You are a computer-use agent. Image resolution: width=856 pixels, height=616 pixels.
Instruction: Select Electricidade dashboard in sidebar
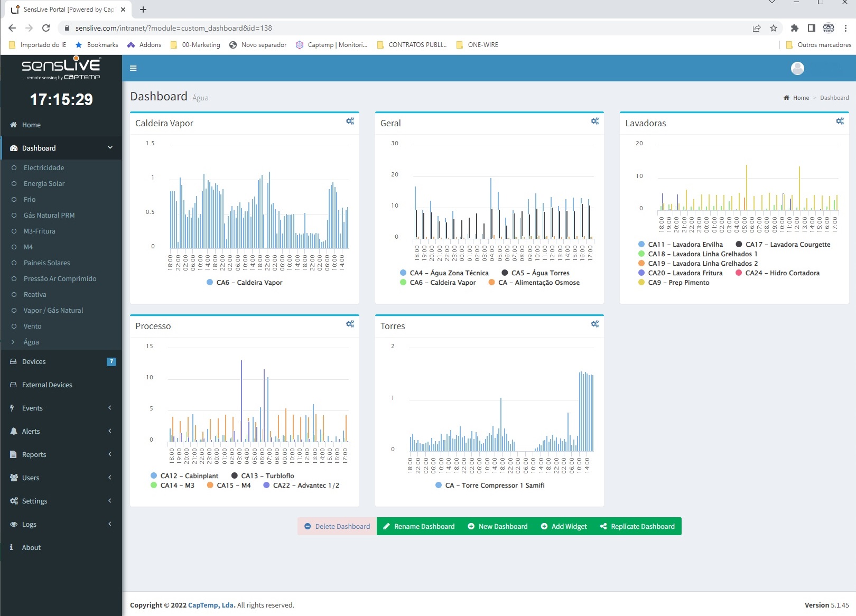coord(44,167)
